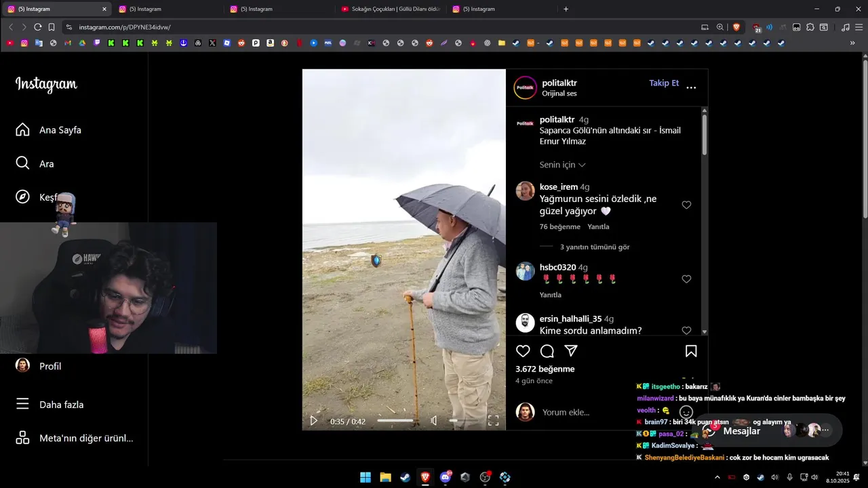Open the extensions puzzle icon

810,27
